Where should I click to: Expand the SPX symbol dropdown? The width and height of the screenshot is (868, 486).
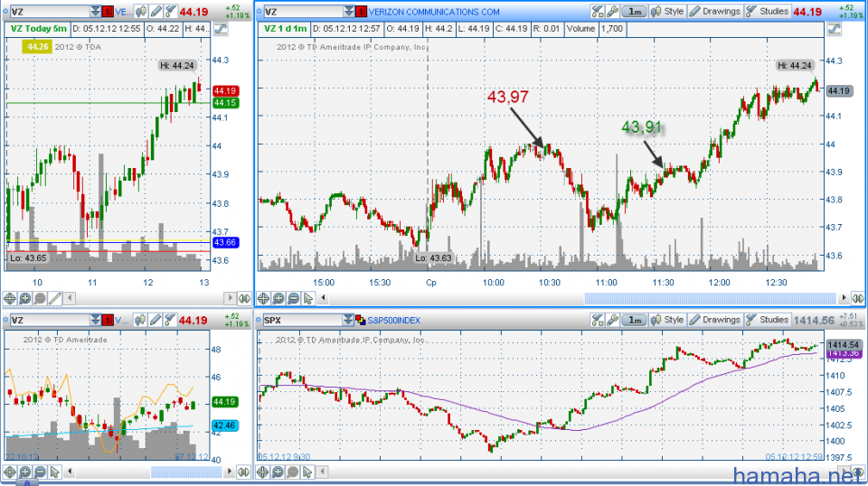(348, 320)
